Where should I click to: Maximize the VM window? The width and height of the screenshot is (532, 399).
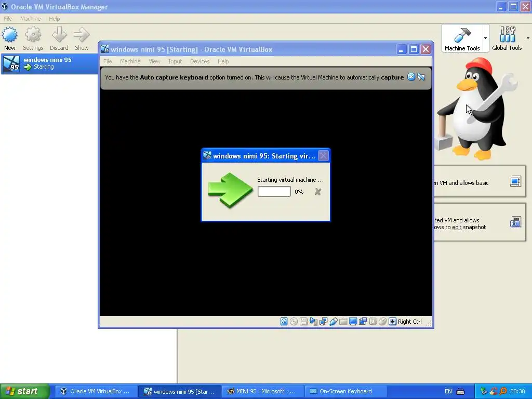[x=414, y=49]
